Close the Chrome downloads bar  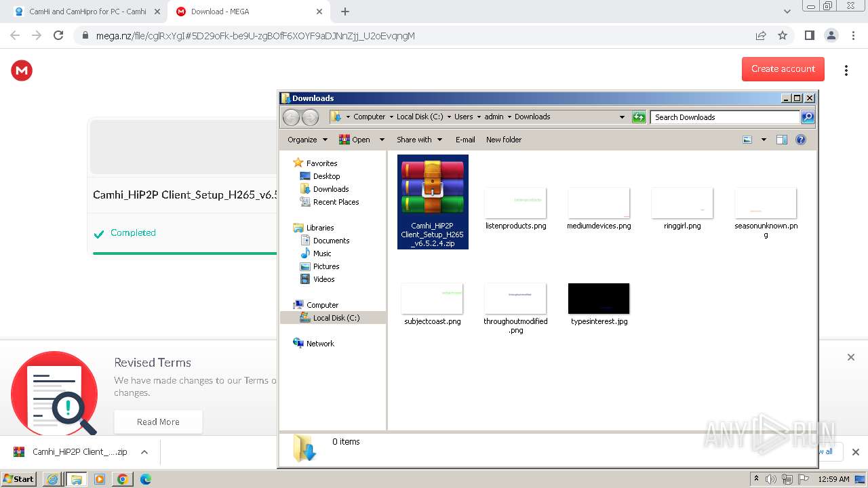[x=855, y=452]
